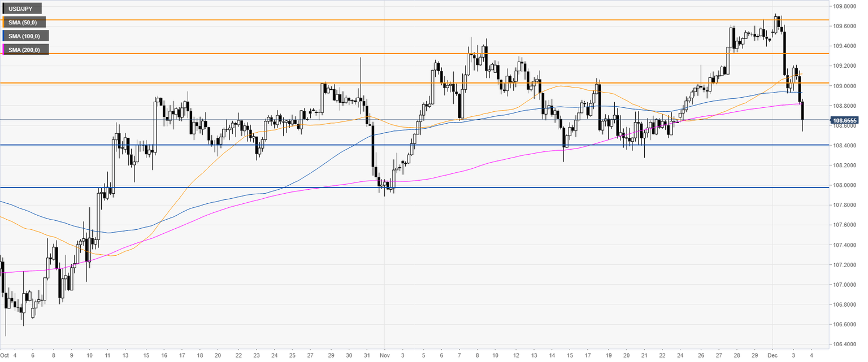This screenshot has width=868, height=362.
Task: Click the topmost orange resistance line
Action: coord(396,20)
